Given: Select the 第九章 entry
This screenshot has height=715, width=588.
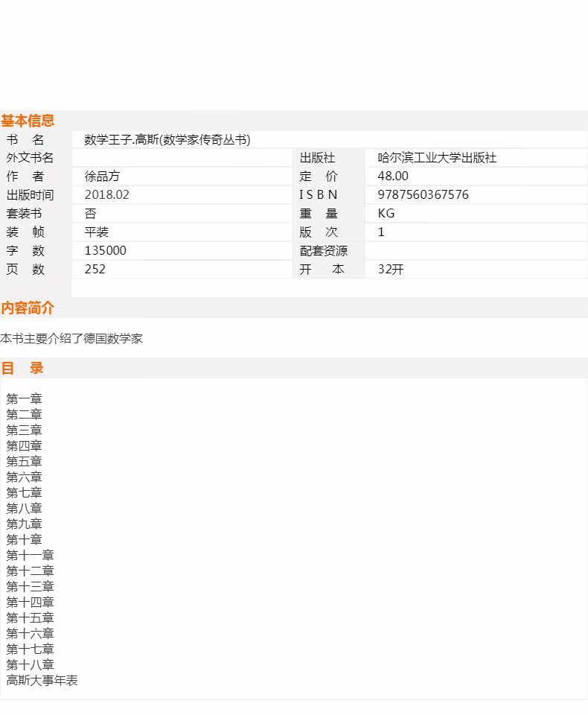Looking at the screenshot, I should 24,524.
